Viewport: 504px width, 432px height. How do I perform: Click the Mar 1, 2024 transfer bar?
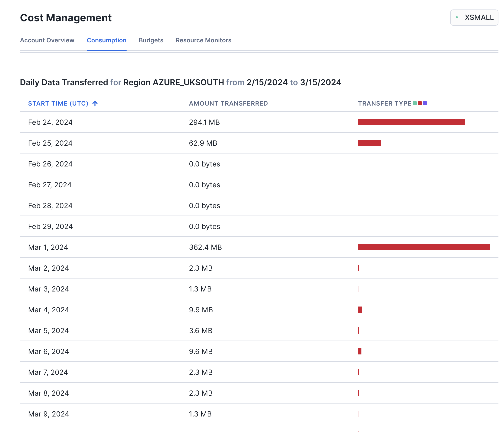click(x=424, y=247)
